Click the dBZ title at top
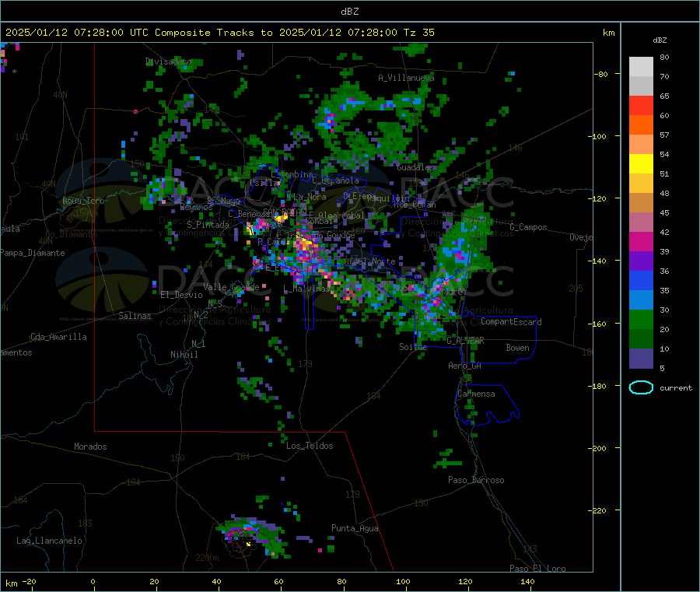700x592 pixels. [x=349, y=12]
